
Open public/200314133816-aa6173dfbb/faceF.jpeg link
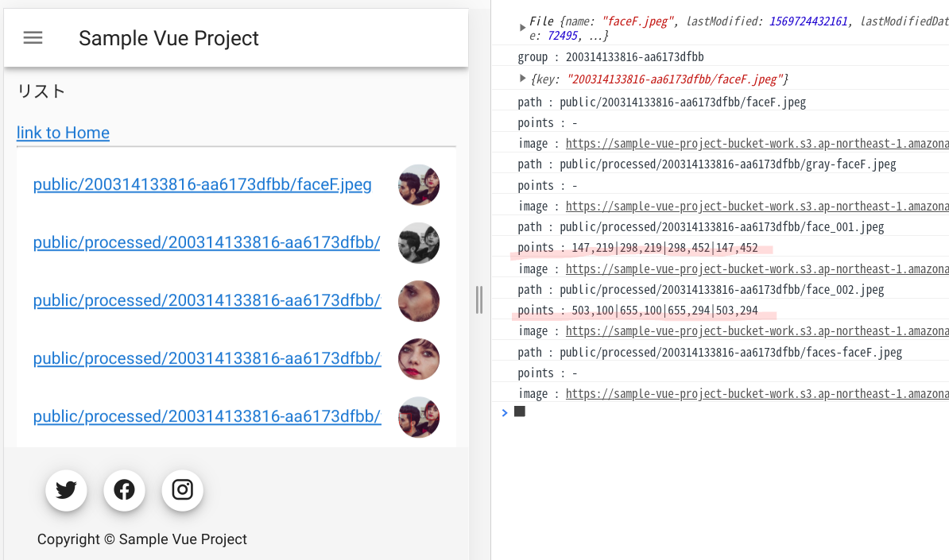tap(202, 185)
